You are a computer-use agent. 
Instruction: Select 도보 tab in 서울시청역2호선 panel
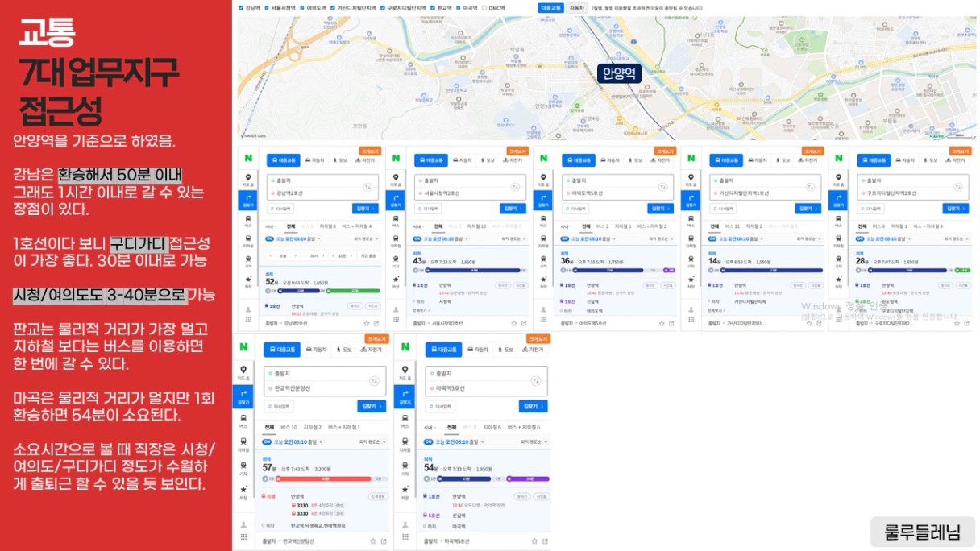[488, 160]
